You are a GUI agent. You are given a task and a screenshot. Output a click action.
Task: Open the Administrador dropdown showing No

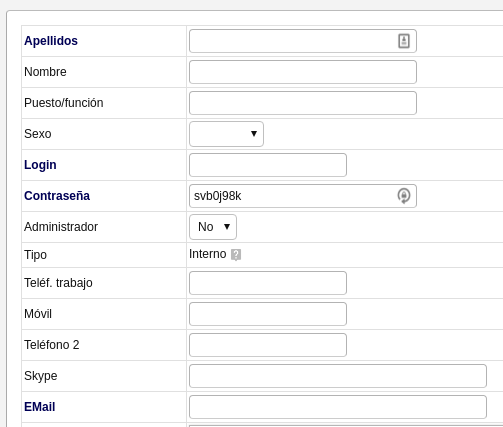point(213,227)
